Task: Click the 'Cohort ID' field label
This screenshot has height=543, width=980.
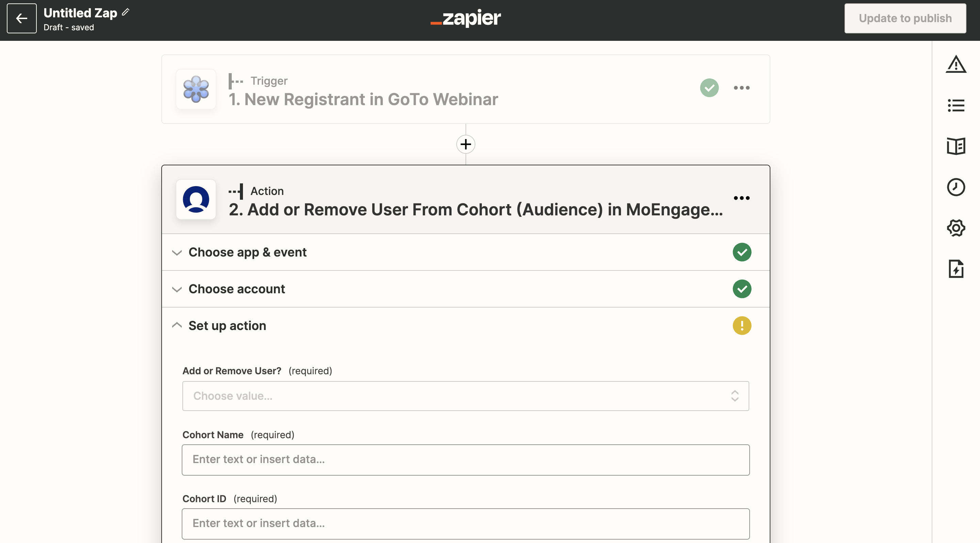Action: pos(204,498)
